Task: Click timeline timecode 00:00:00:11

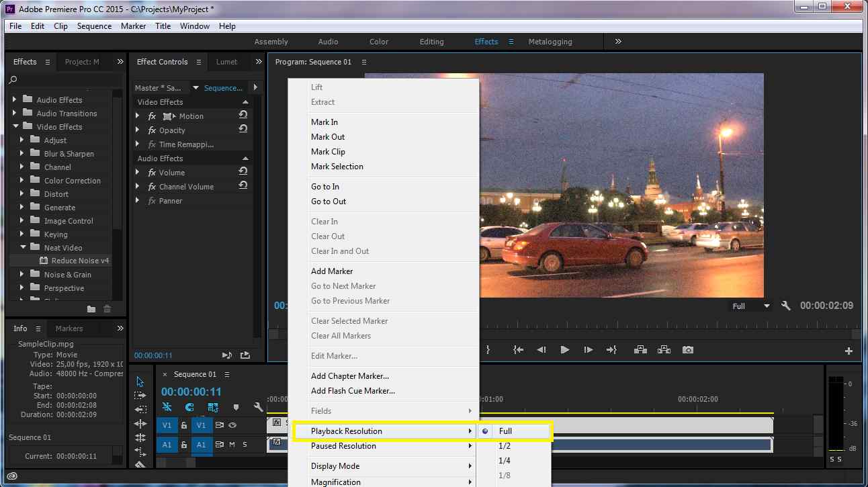Action: (191, 392)
